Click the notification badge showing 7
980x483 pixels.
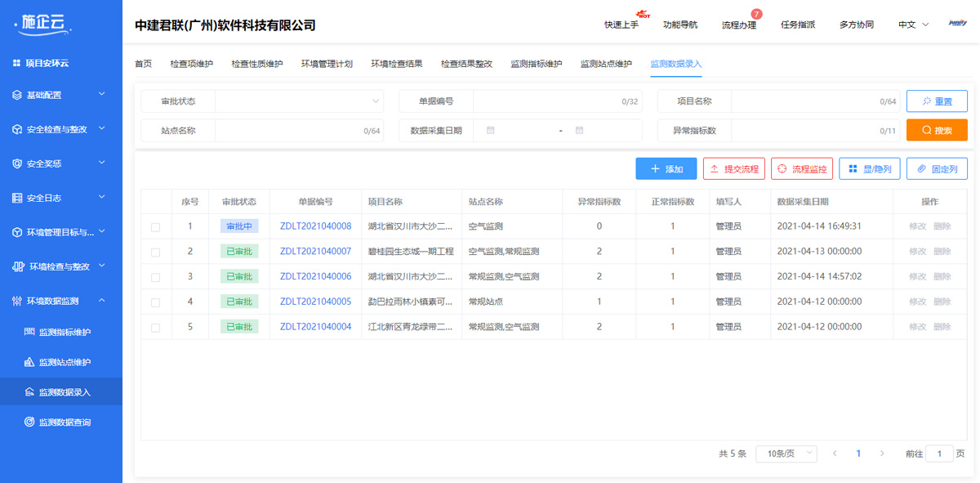756,14
